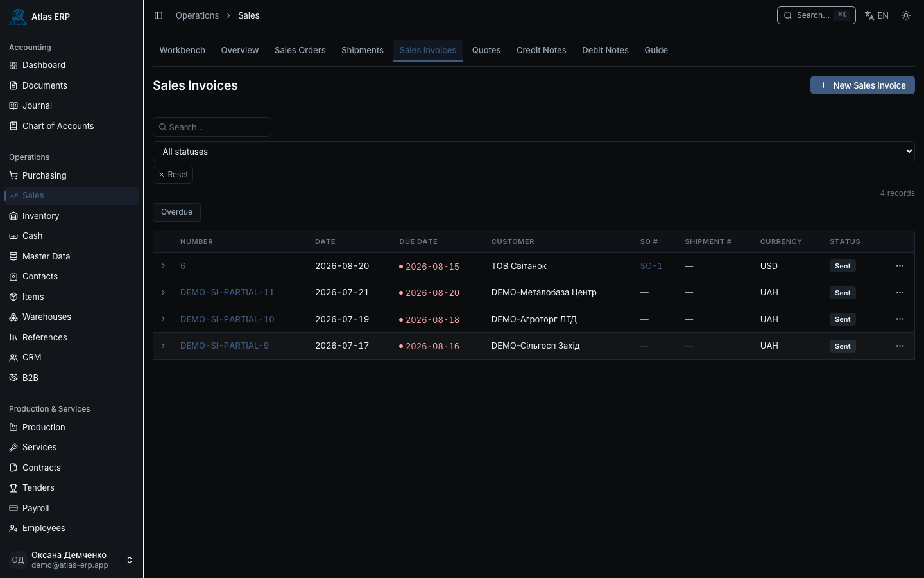Open the DEMO-SI-PARTIAL-11 invoice link

click(x=227, y=292)
